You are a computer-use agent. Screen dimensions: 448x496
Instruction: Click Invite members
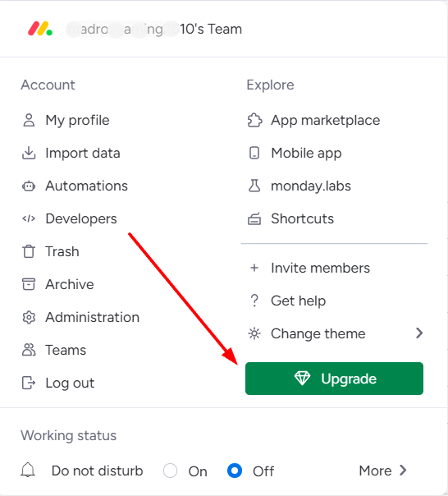coord(309,268)
